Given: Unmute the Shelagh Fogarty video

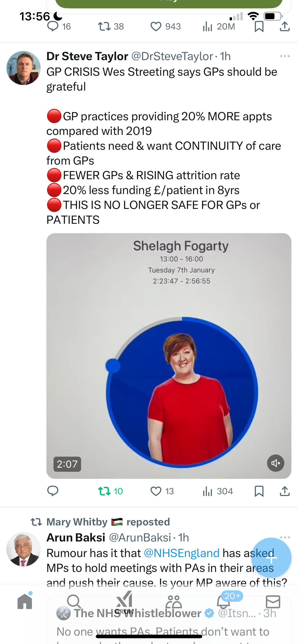Looking at the screenshot, I should (275, 463).
